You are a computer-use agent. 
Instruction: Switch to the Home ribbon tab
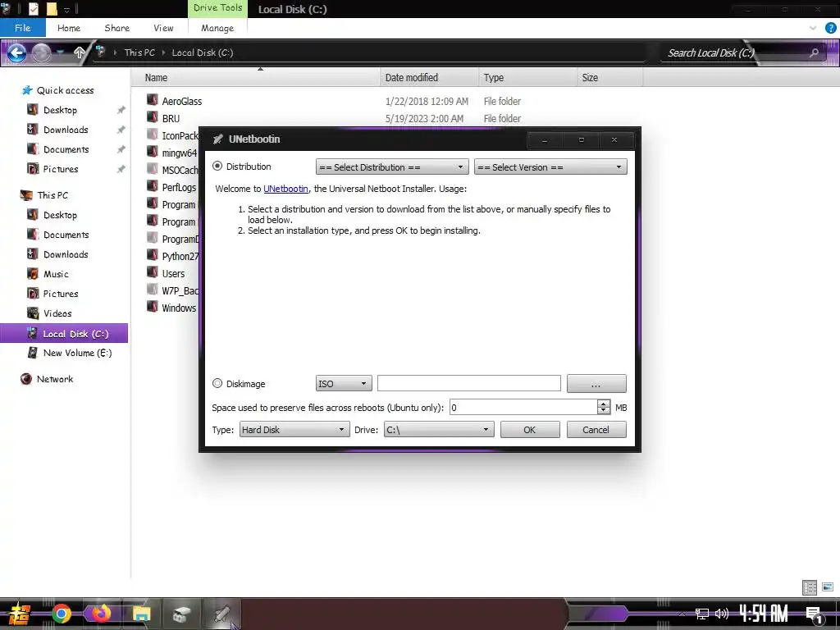pyautogui.click(x=69, y=28)
